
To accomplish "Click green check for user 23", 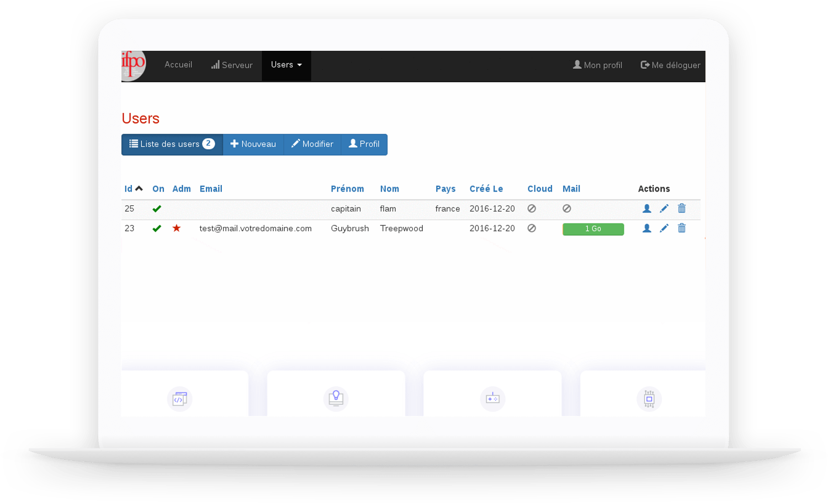I will 157,229.
